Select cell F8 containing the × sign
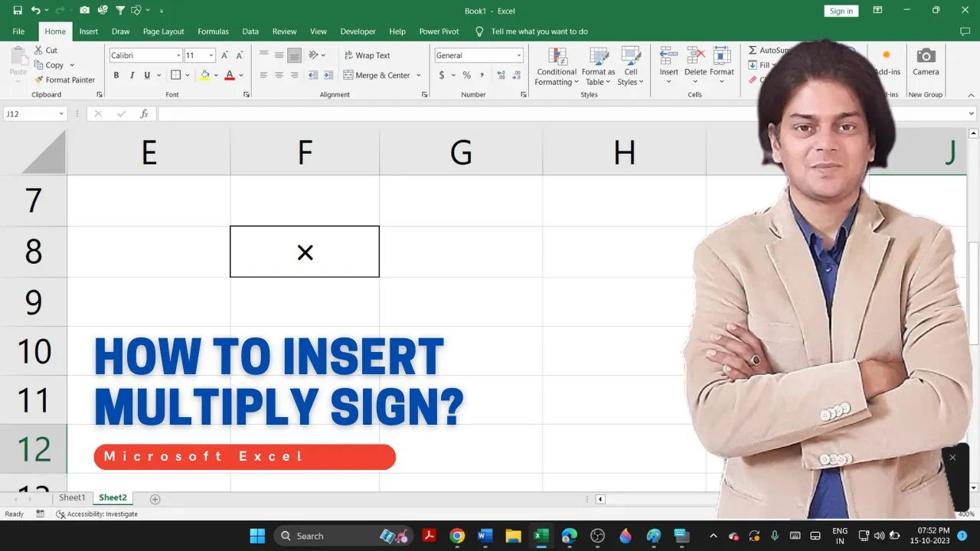Image resolution: width=980 pixels, height=551 pixels. click(x=305, y=252)
